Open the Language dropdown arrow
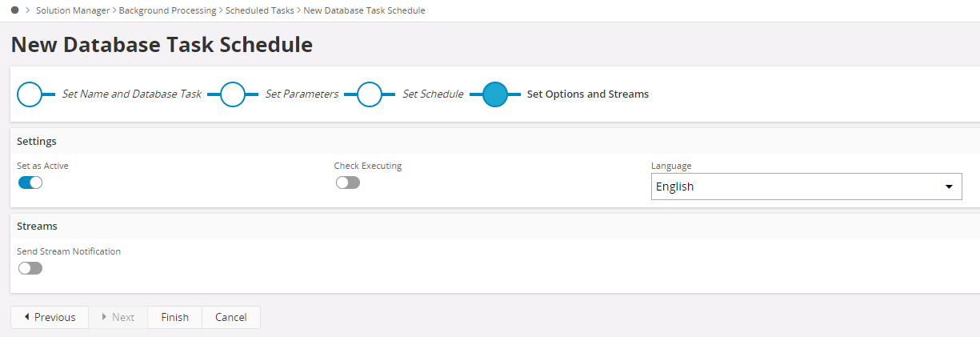 coord(949,187)
